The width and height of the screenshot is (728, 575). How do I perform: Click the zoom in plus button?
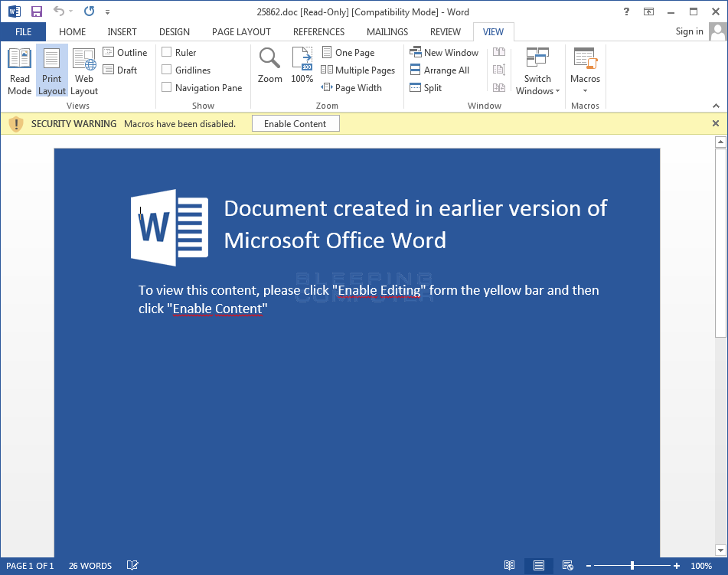(x=677, y=566)
